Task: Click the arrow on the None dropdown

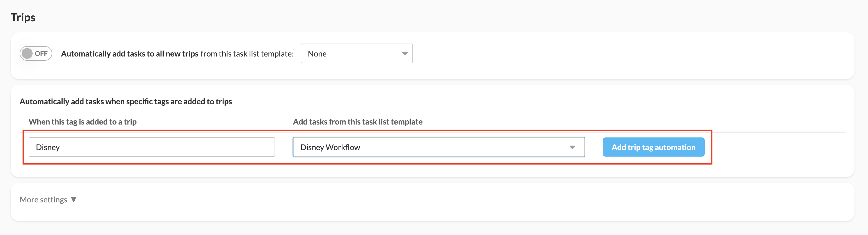Action: [x=405, y=53]
